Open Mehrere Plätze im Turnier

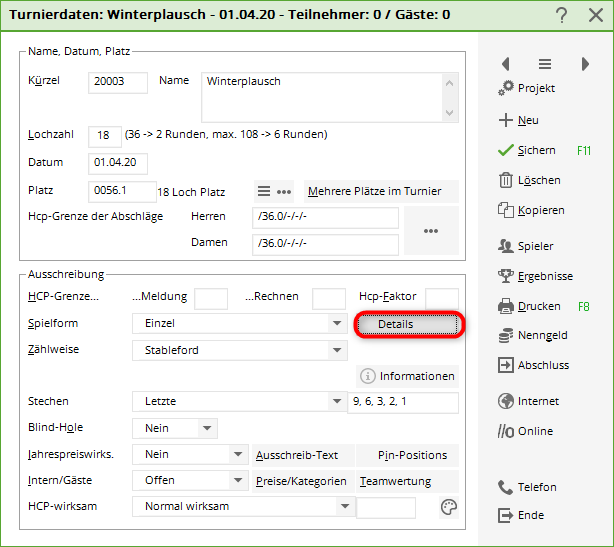pos(380,192)
